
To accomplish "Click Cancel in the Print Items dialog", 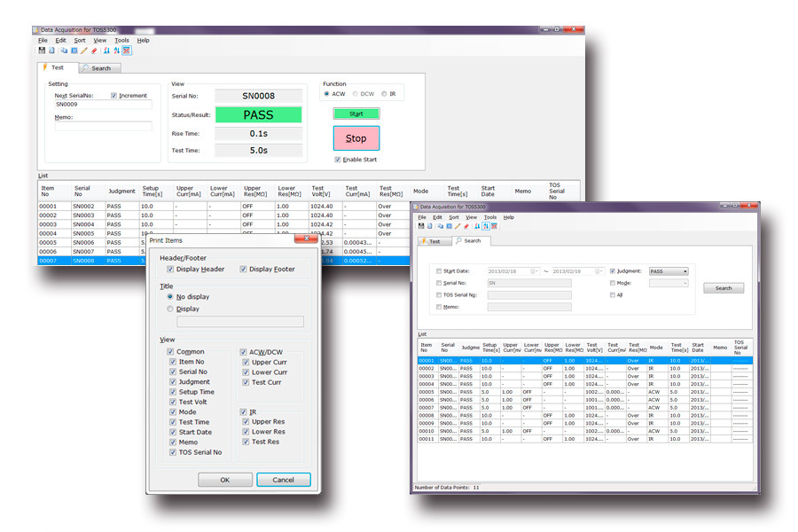I will tap(283, 480).
